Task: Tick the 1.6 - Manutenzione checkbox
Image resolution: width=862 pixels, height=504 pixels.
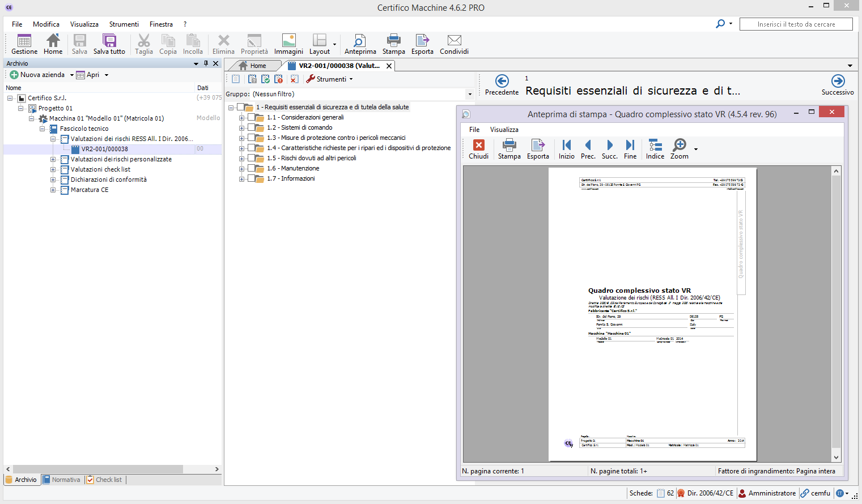Action: [x=251, y=168]
